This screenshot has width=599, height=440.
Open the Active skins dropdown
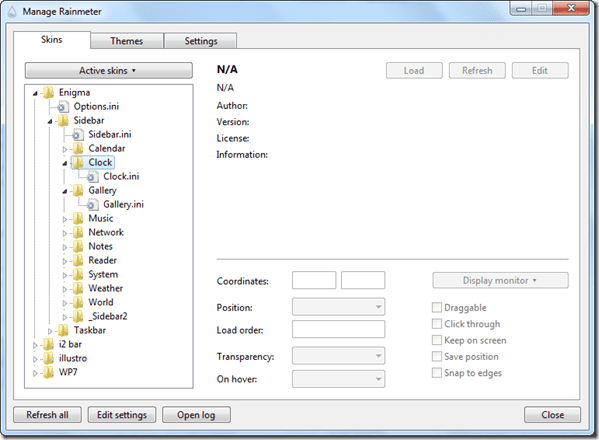click(x=108, y=71)
